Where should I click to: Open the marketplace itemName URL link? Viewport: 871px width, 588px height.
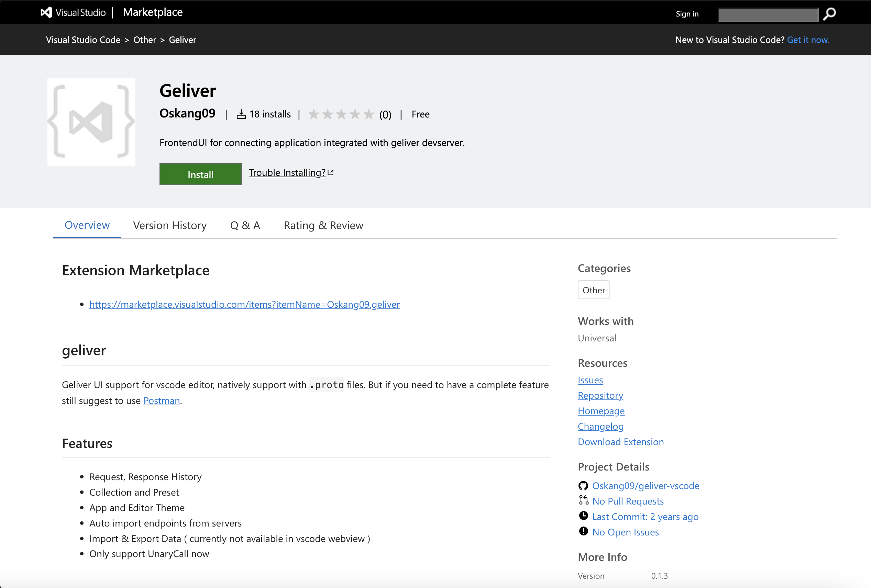pos(244,305)
